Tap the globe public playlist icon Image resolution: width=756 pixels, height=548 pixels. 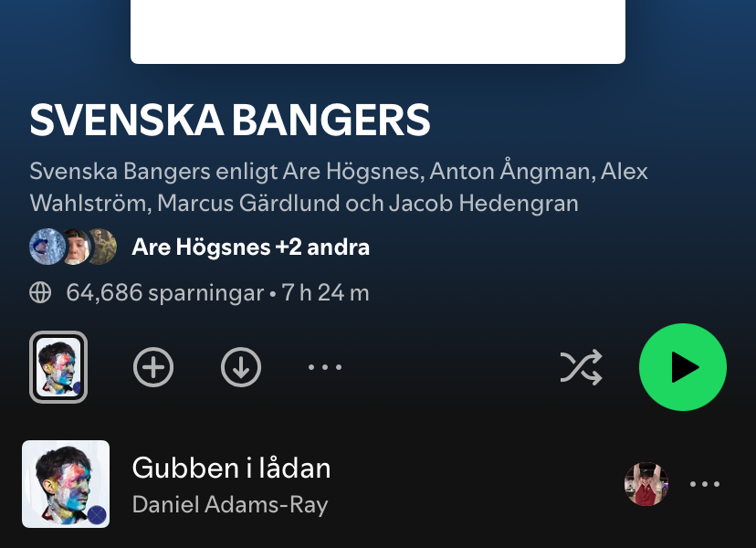40,293
